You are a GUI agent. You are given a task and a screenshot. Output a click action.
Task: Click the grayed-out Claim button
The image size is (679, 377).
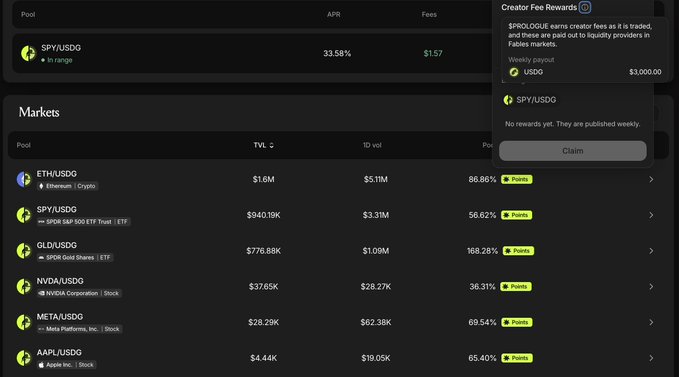[572, 151]
